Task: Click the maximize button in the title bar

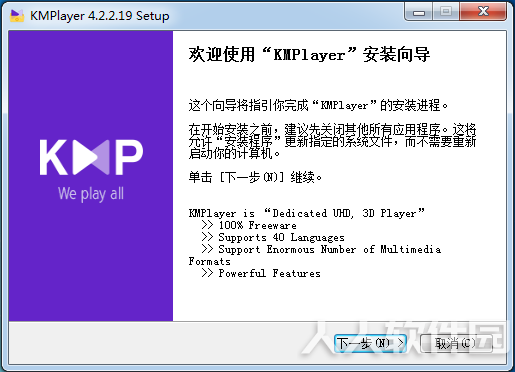Action: coord(446,12)
